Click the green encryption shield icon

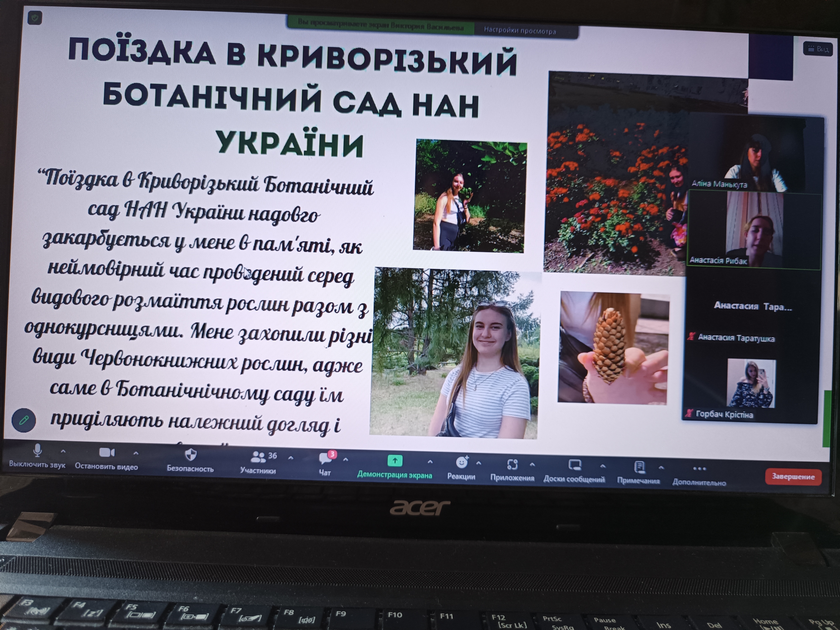(35, 17)
